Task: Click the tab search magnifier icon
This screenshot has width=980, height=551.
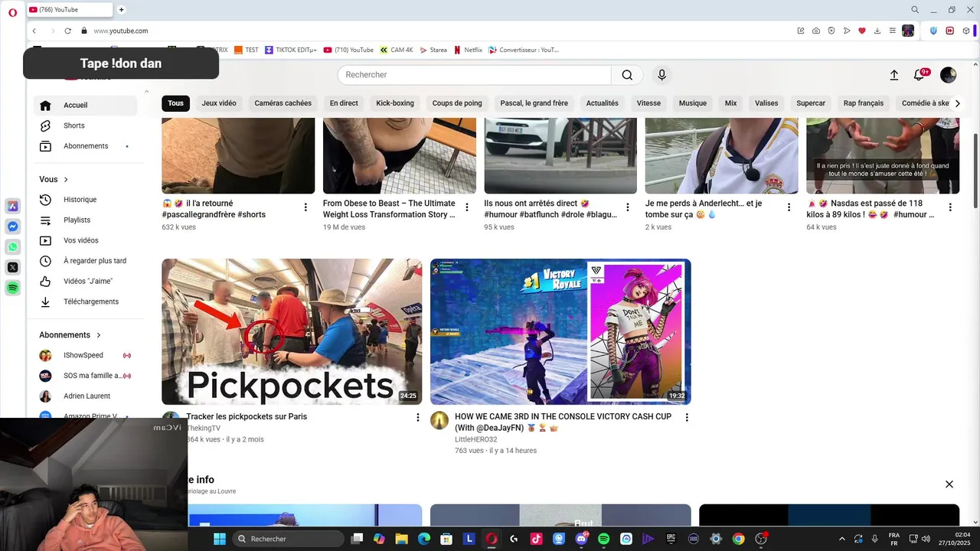Action: (x=915, y=10)
